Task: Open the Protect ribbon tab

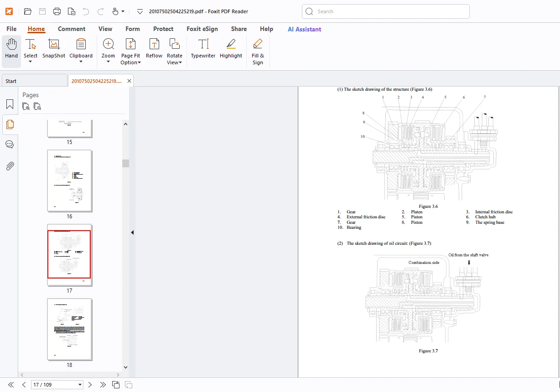Action: tap(163, 29)
